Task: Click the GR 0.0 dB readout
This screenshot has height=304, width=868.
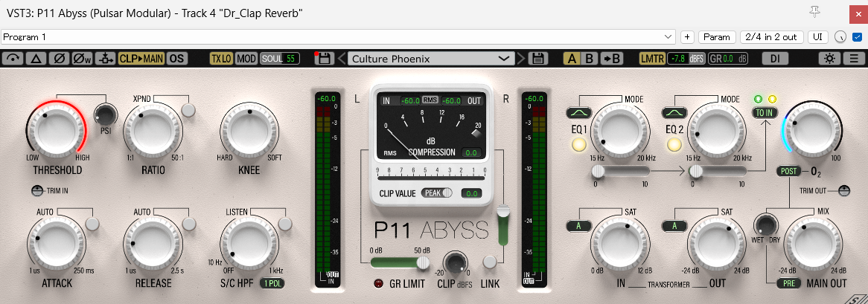Action: pos(728,59)
